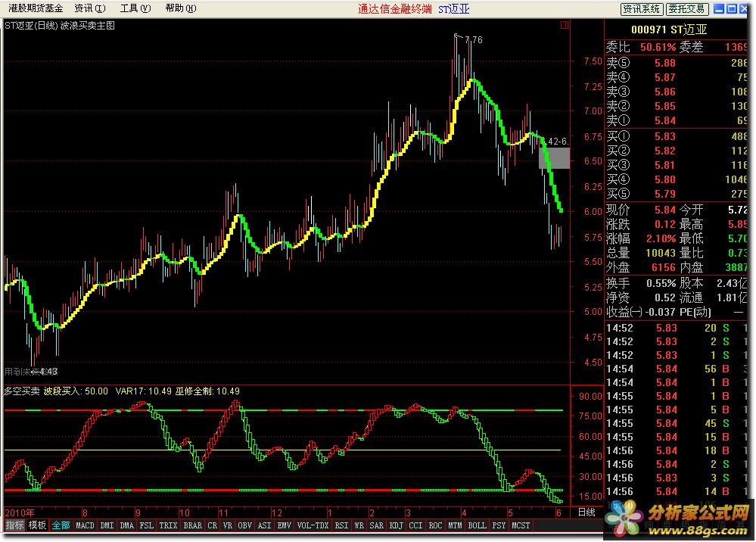Click the 买① price 5.83
The image size is (756, 542).
pos(665,137)
